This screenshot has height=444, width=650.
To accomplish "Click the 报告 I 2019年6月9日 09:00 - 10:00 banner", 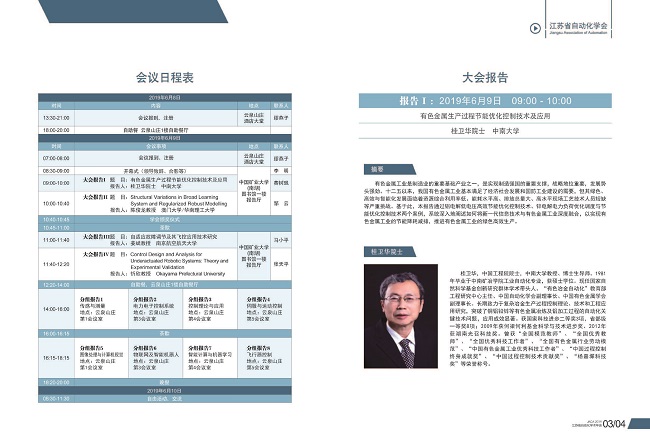I will (x=485, y=101).
